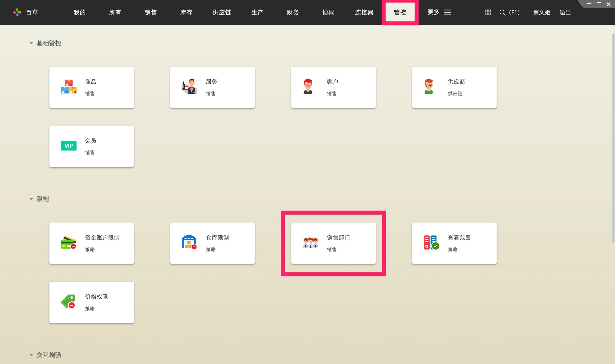Collapse the 基础管控 section
Image resolution: width=615 pixels, height=364 pixels.
click(x=31, y=43)
